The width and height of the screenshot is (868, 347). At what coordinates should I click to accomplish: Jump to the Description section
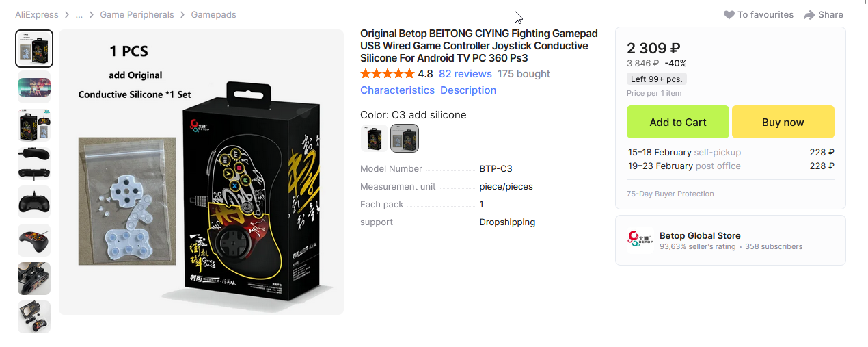pyautogui.click(x=468, y=90)
